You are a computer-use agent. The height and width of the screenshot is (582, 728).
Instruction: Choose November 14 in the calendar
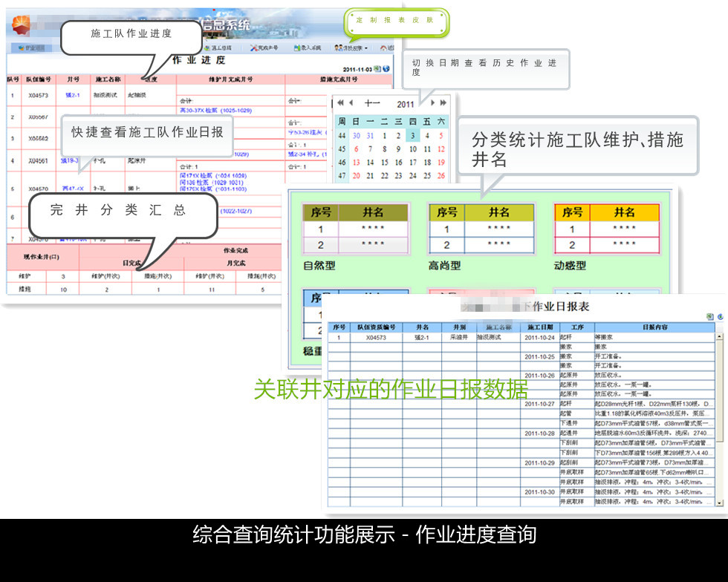pyautogui.click(x=370, y=163)
